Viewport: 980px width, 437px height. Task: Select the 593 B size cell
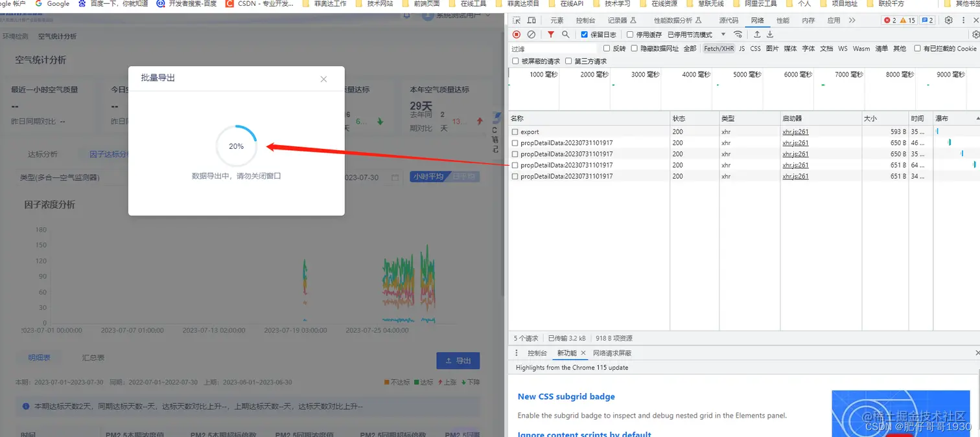(x=885, y=131)
